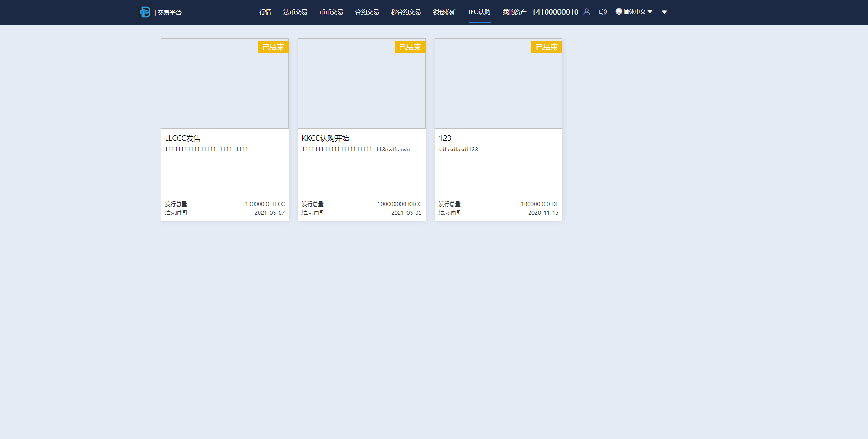Open 锁仓挖矿 page
This screenshot has height=439, width=868.
[444, 12]
